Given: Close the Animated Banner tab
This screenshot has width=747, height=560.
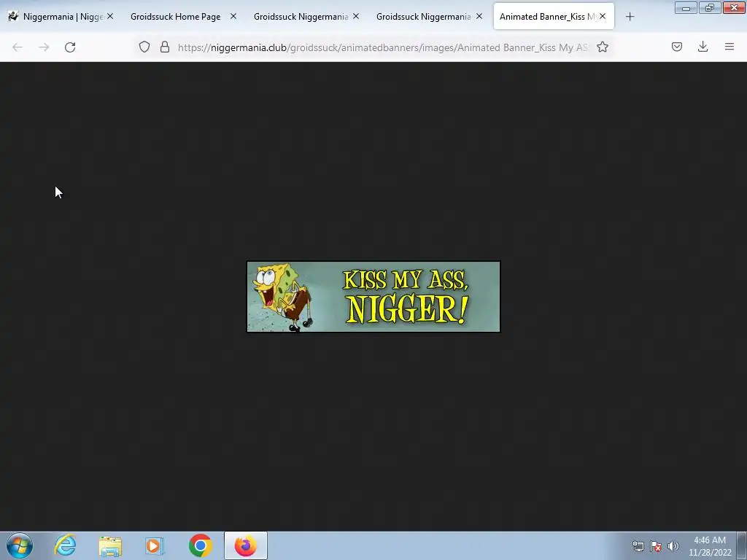Looking at the screenshot, I should (603, 16).
